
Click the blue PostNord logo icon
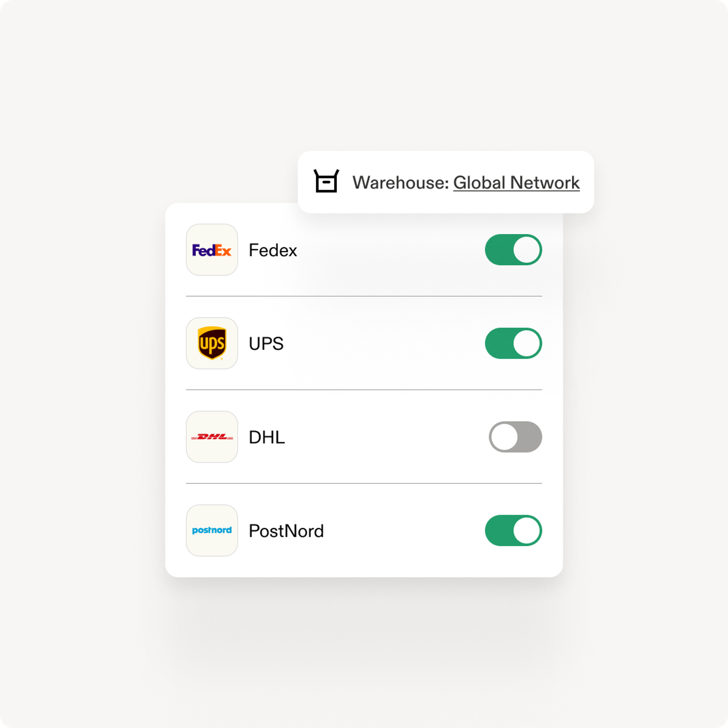[x=212, y=531]
